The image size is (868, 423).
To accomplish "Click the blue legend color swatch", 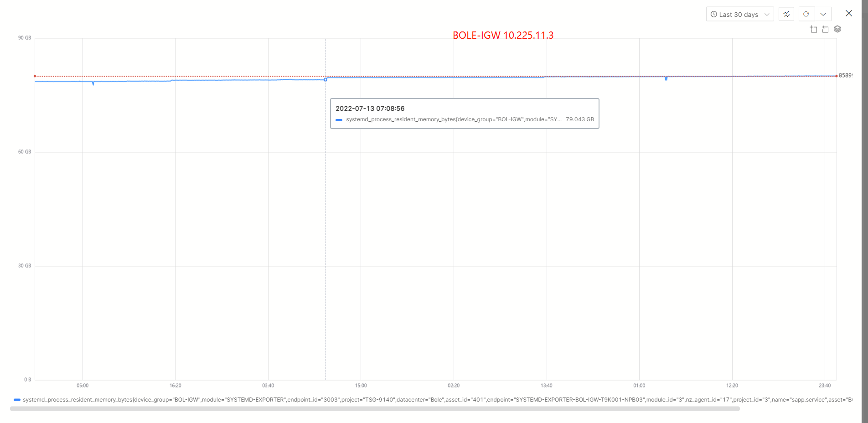I will (x=17, y=400).
